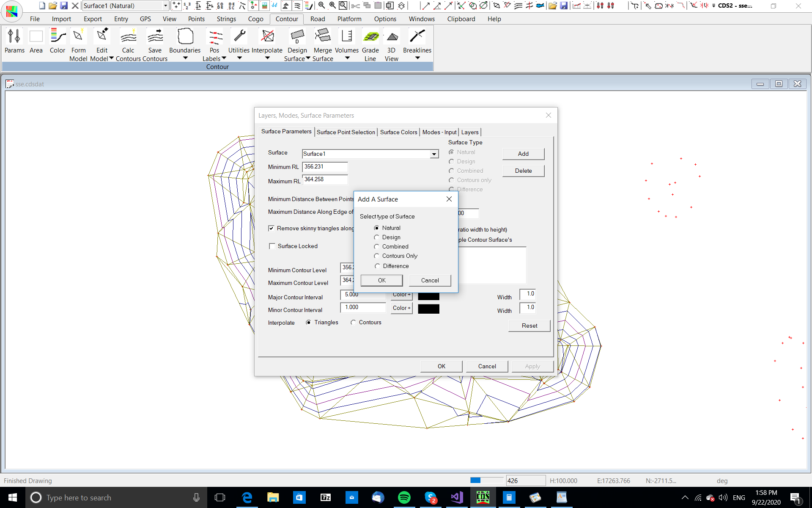Expand the Surface1 combo box dropdown
This screenshot has height=508, width=812.
[x=434, y=154]
